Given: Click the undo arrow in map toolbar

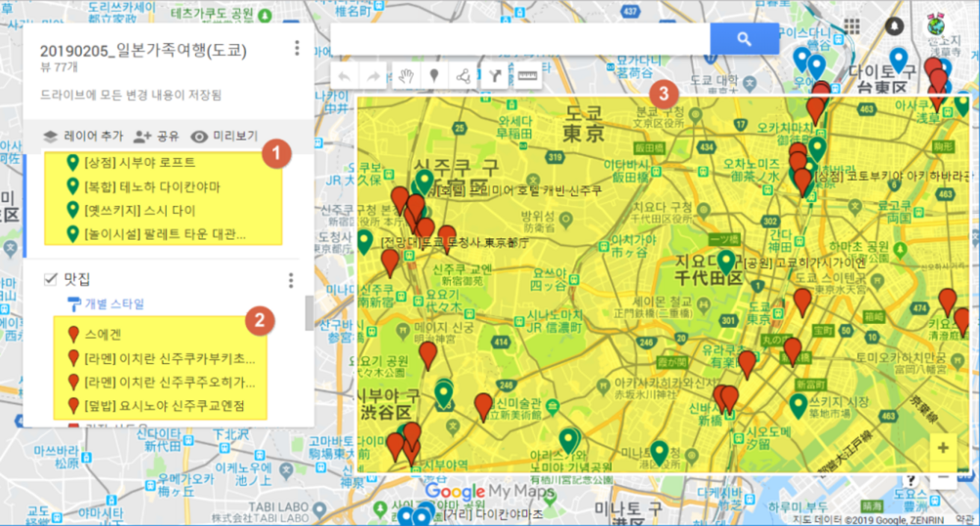Looking at the screenshot, I should pos(345,76).
